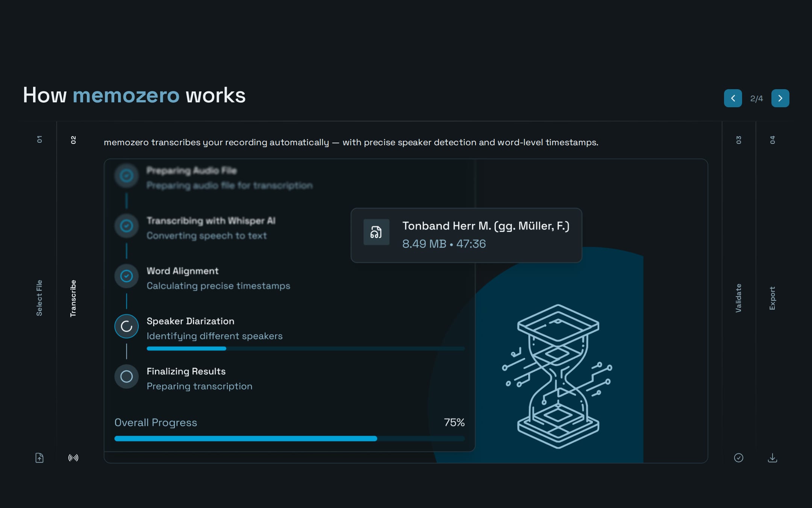Go to the previous step with left chevron
Viewport: 812px width, 508px height.
coord(733,98)
